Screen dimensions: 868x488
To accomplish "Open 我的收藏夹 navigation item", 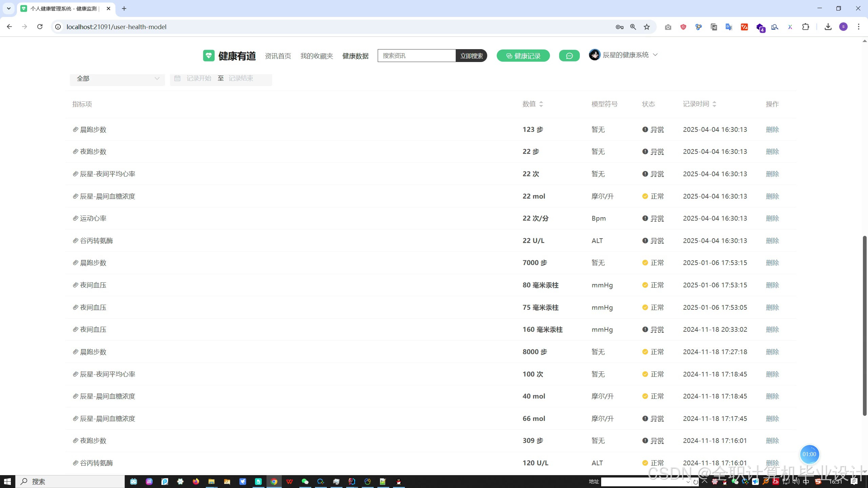I will (x=316, y=56).
